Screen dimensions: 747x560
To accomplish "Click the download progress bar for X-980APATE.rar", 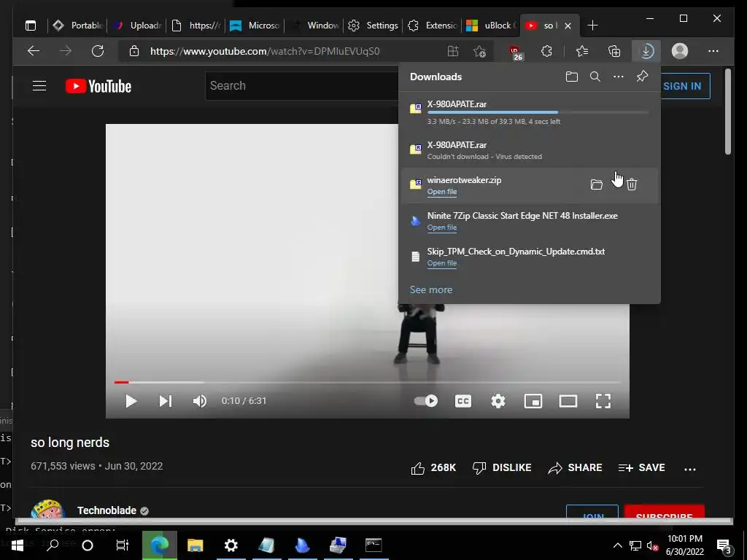I will point(538,113).
